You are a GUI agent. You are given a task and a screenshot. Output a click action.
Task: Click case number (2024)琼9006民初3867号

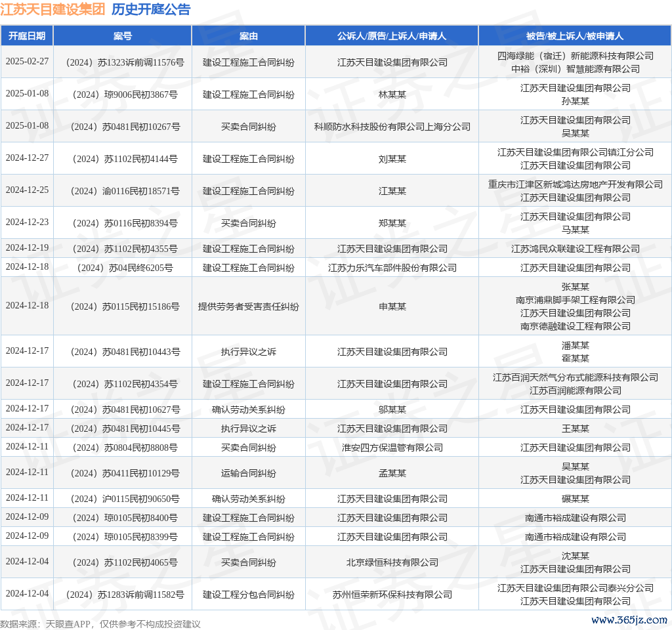125,94
